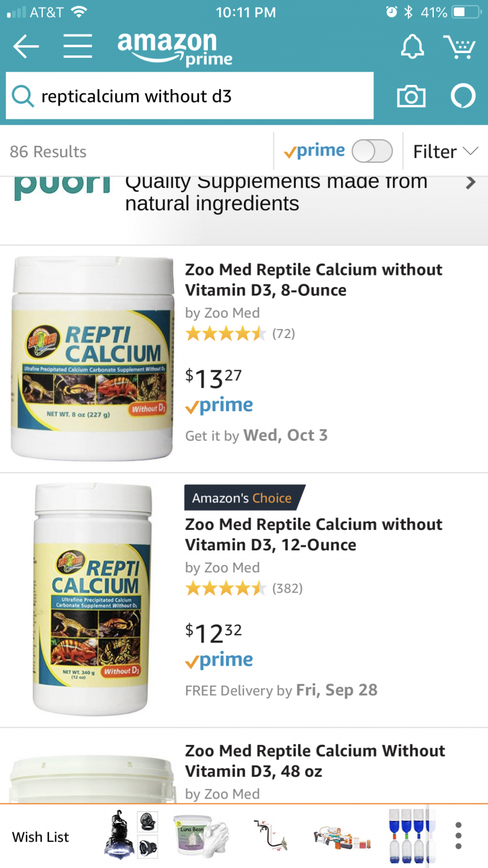Activate Alexa voice icon
Screen dimensions: 488x868
463,96
